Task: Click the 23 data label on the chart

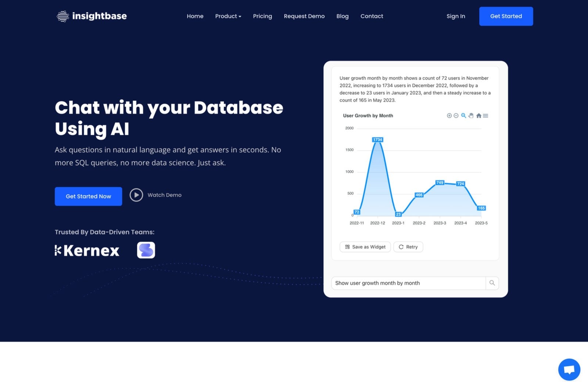Action: pos(398,215)
